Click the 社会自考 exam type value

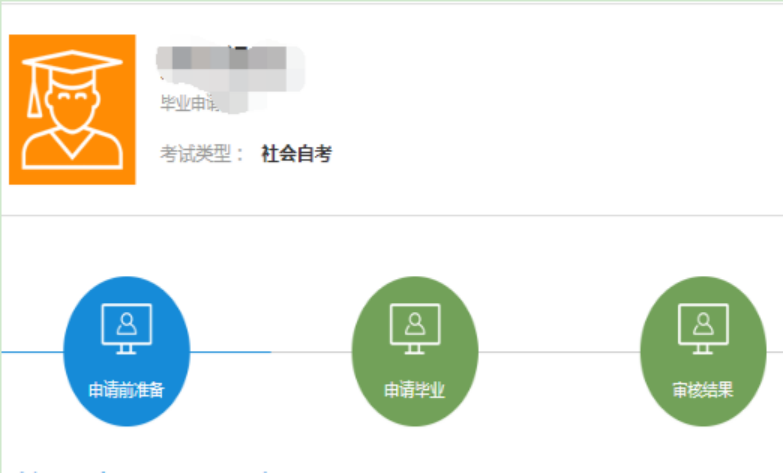point(296,154)
